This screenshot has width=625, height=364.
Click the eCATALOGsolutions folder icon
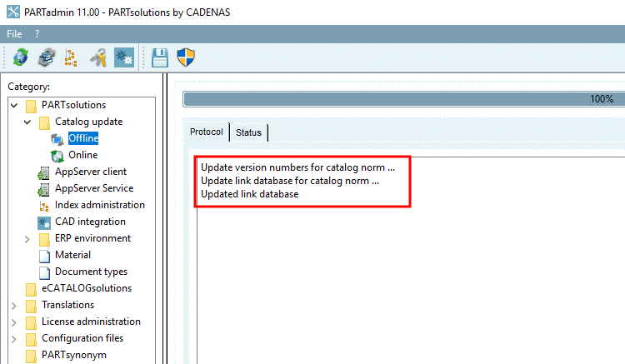pyautogui.click(x=31, y=289)
